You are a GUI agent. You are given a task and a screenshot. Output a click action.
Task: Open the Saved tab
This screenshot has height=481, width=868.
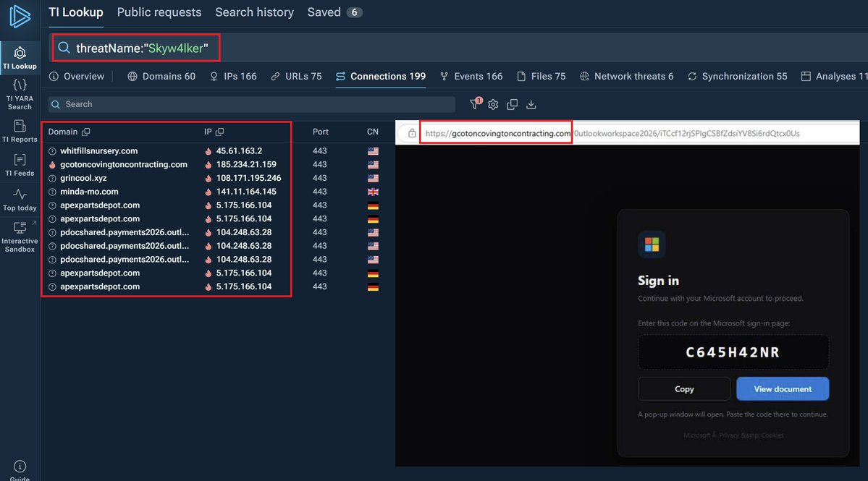pyautogui.click(x=334, y=12)
